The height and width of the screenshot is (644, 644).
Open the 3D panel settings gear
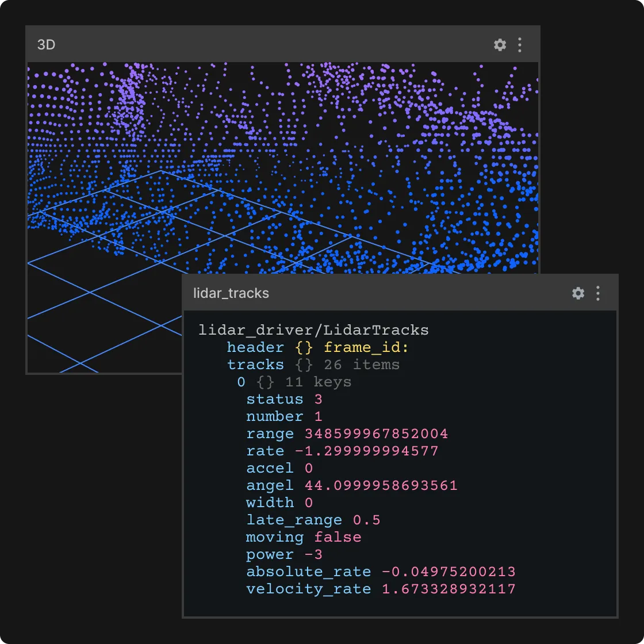(500, 44)
